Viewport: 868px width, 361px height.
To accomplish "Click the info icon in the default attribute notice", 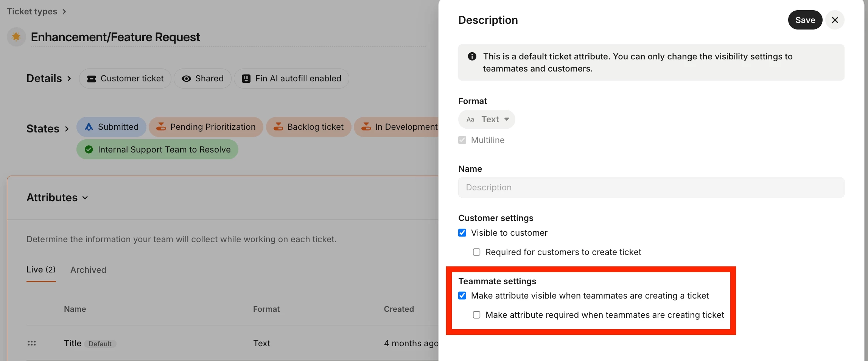I will 472,56.
